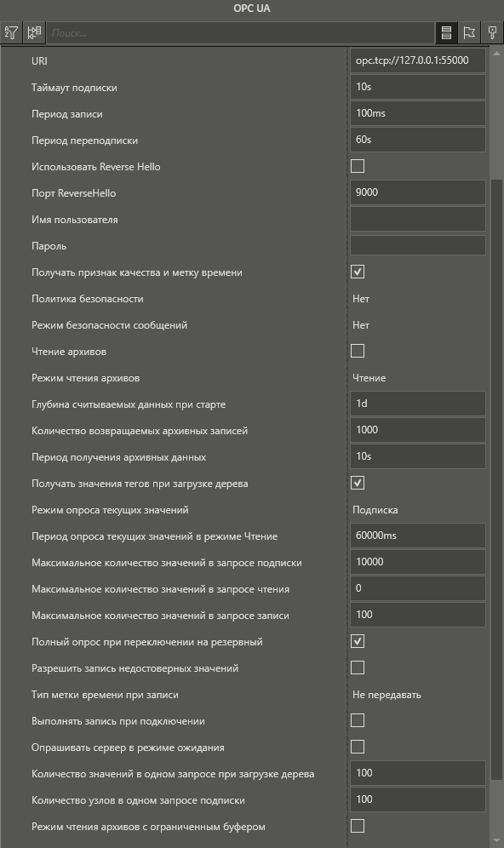Click the flag icon in the toolbar
The height and width of the screenshot is (848, 504).
point(469,32)
